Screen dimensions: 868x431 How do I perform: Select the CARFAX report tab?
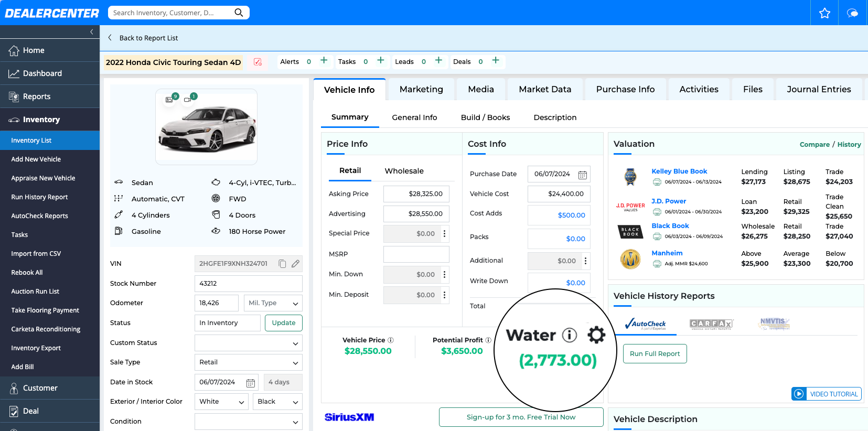[x=711, y=324]
